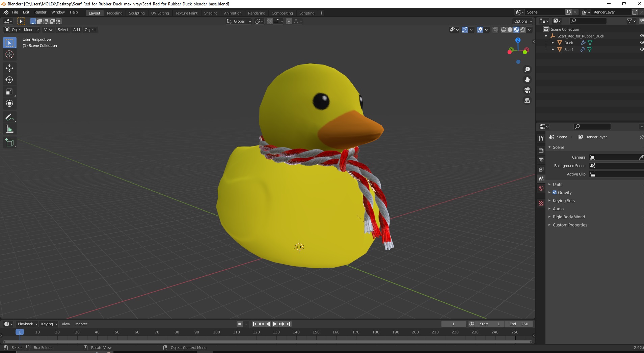Open the timeline Keying menu
The height and width of the screenshot is (353, 644).
coord(49,324)
